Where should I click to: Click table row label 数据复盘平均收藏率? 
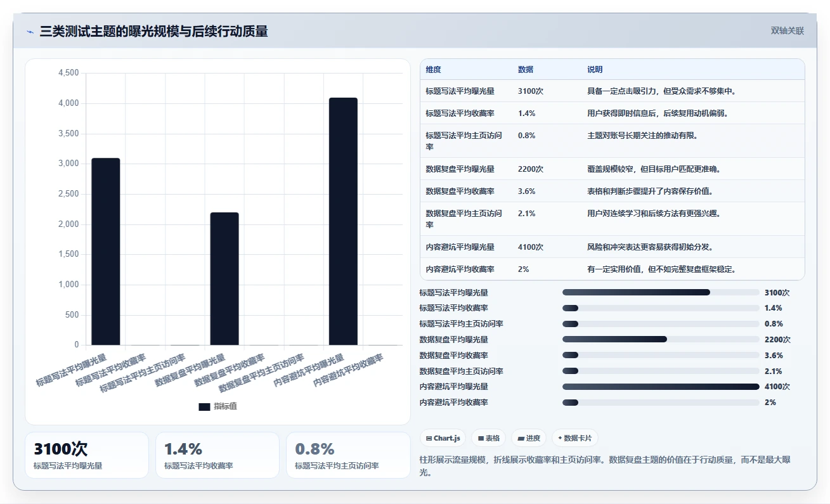coord(460,191)
